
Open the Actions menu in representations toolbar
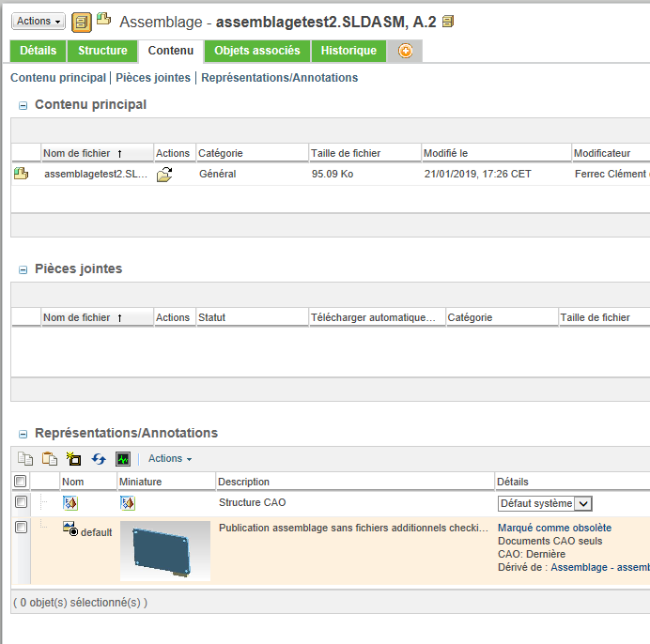(170, 458)
